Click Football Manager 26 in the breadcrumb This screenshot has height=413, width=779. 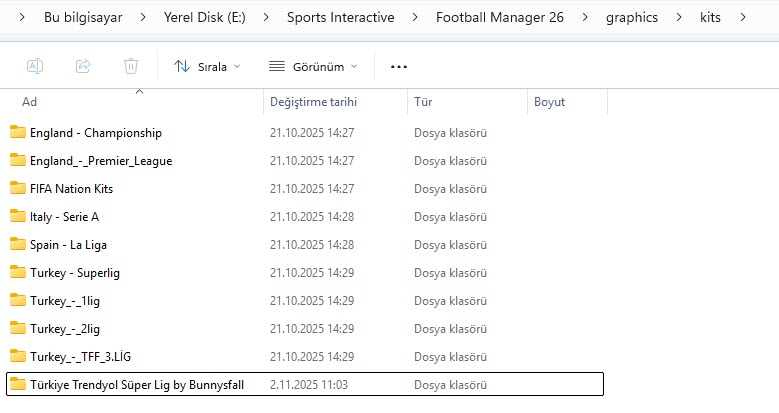tap(501, 17)
